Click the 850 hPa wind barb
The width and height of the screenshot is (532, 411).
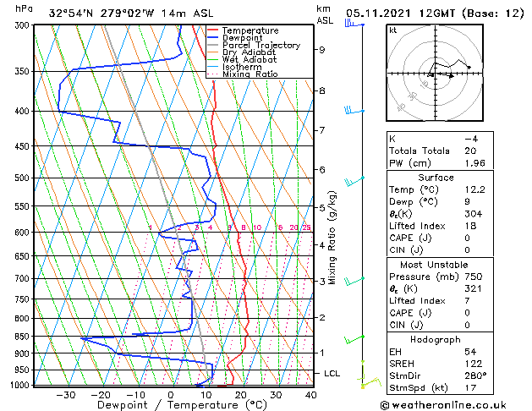pyautogui.click(x=354, y=339)
